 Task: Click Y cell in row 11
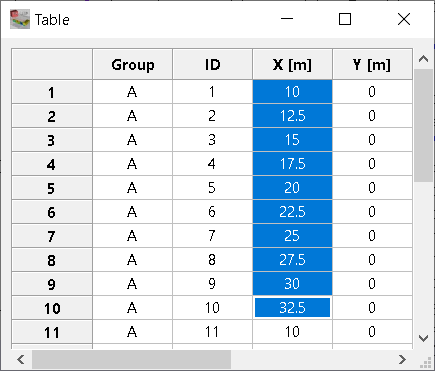(372, 332)
